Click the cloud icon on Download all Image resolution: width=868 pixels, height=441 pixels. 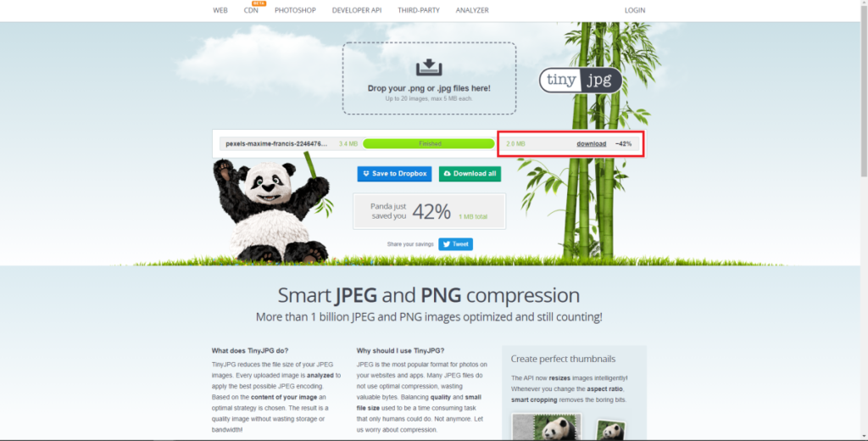(x=448, y=174)
